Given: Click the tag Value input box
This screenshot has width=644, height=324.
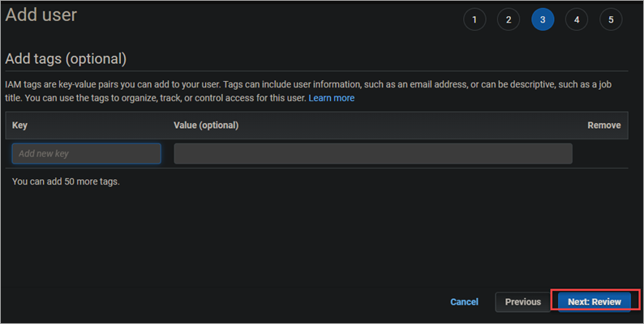Looking at the screenshot, I should tap(373, 153).
